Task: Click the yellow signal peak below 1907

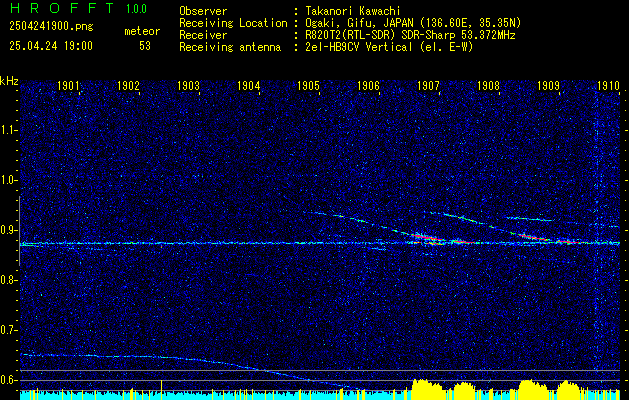Action: [427, 388]
